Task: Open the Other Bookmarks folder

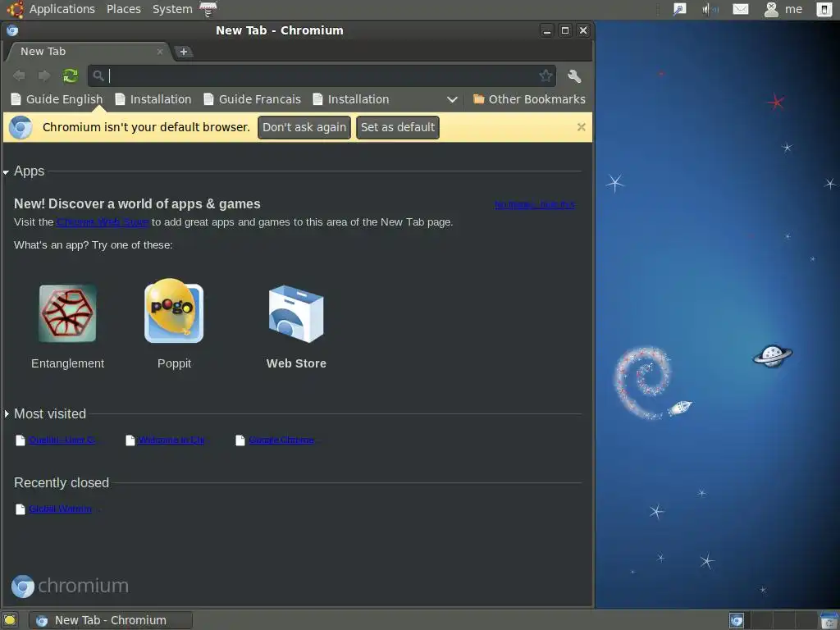Action: 529,99
